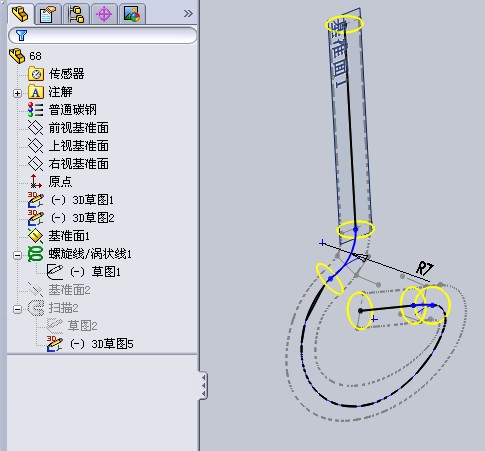Image resolution: width=485 pixels, height=451 pixels.
Task: Click the 3D草图5 sketch icon
Action: (55, 343)
